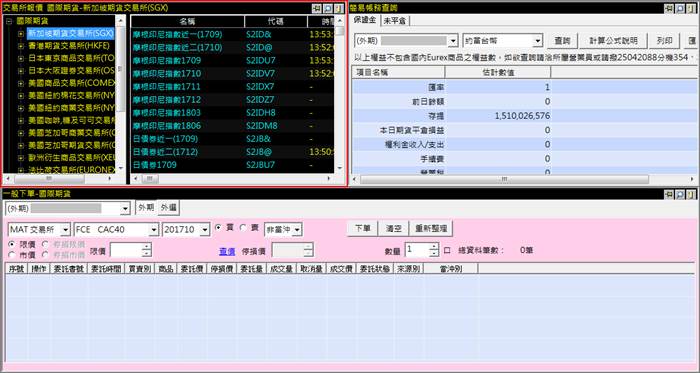Click the 下單 place order button
This screenshot has height=373, width=700.
[362, 228]
